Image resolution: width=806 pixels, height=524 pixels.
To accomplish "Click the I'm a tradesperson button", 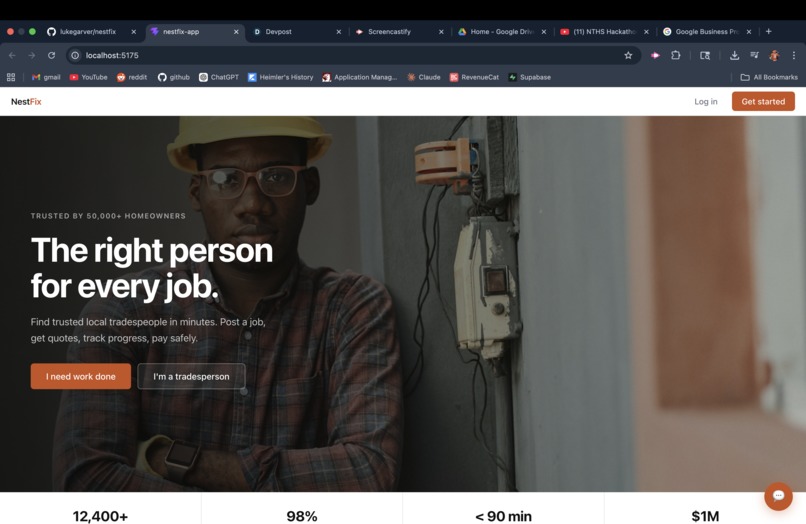I will click(x=191, y=376).
